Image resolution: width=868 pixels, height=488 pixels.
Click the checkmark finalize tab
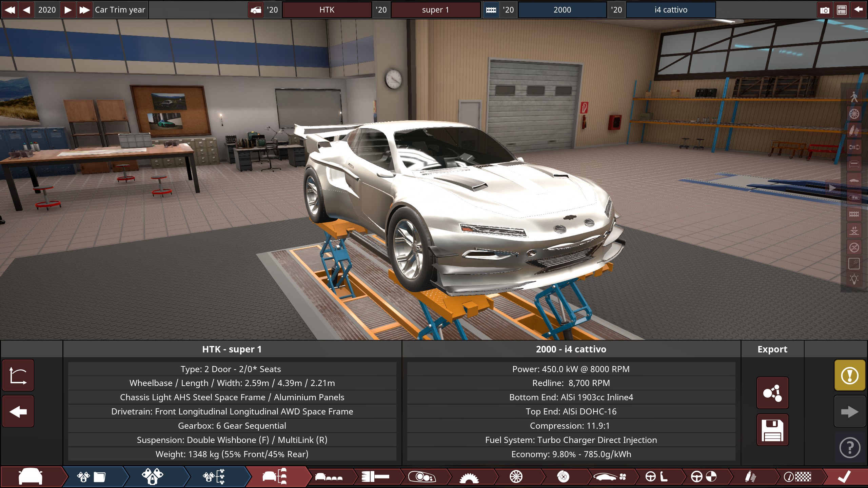click(x=844, y=477)
